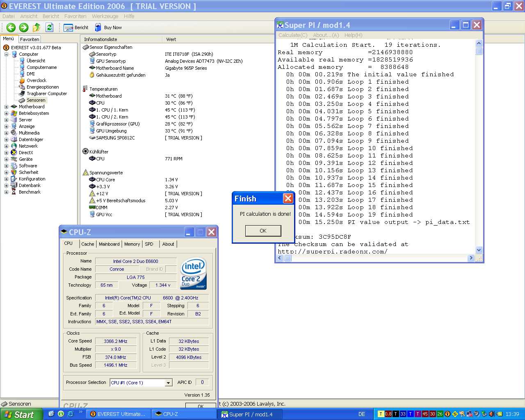525x420 pixels.
Task: Select Computername tree item
Action: coord(41,67)
